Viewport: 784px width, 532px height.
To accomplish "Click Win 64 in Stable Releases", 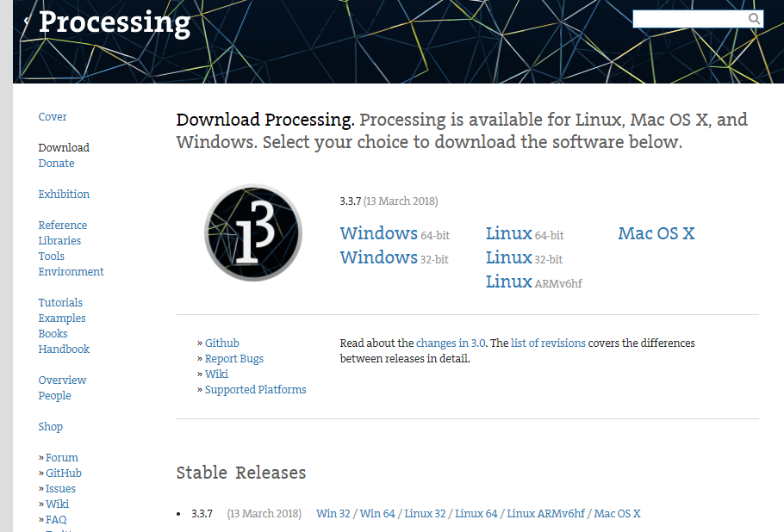I will click(x=377, y=514).
